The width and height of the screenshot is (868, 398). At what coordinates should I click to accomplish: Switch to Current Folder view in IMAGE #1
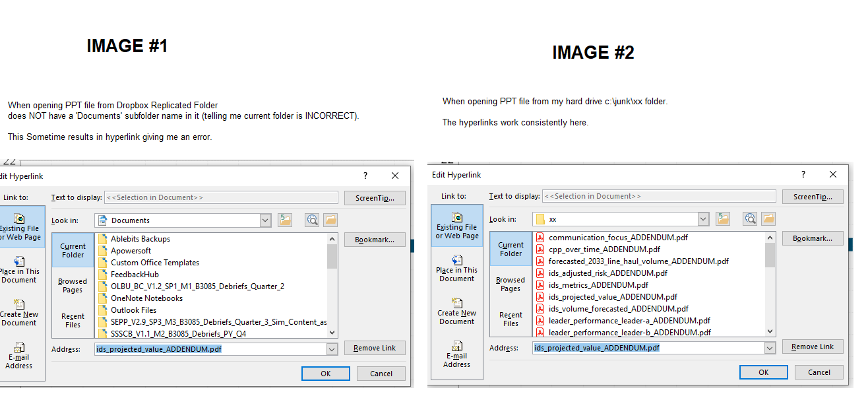(73, 249)
